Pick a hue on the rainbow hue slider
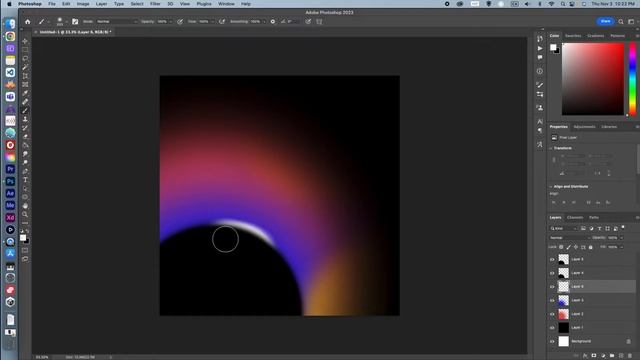The image size is (640, 360). [x=632, y=79]
